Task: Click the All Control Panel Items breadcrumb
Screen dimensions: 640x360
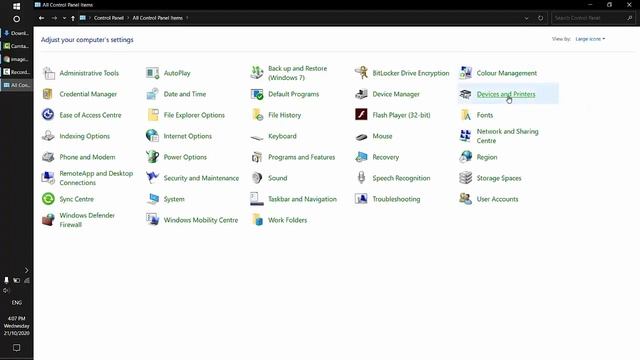Action: [x=158, y=18]
